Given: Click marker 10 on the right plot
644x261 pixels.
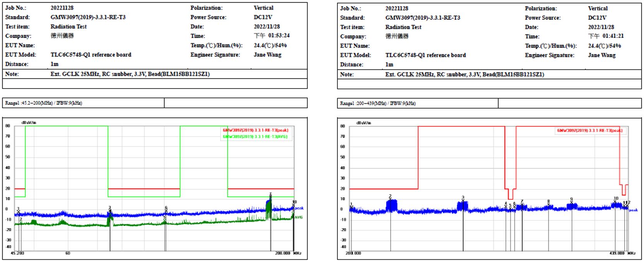Looking at the screenshot, I should 616,199.
